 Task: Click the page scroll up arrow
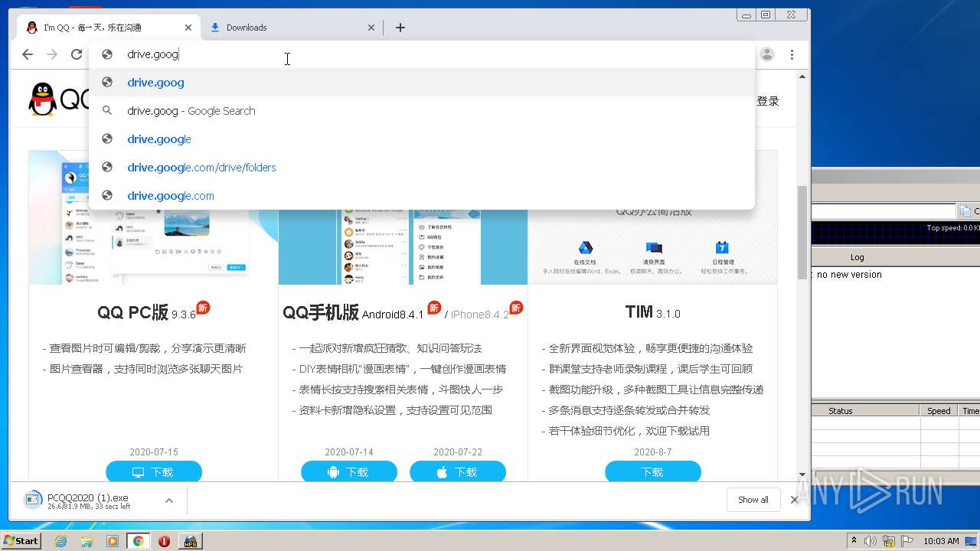click(802, 77)
